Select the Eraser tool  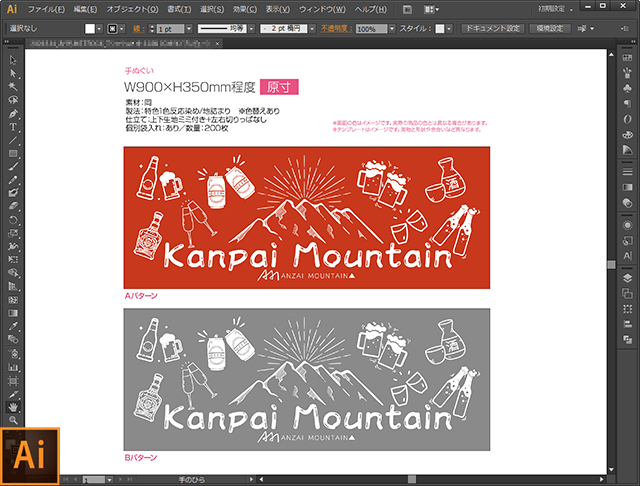13,206
